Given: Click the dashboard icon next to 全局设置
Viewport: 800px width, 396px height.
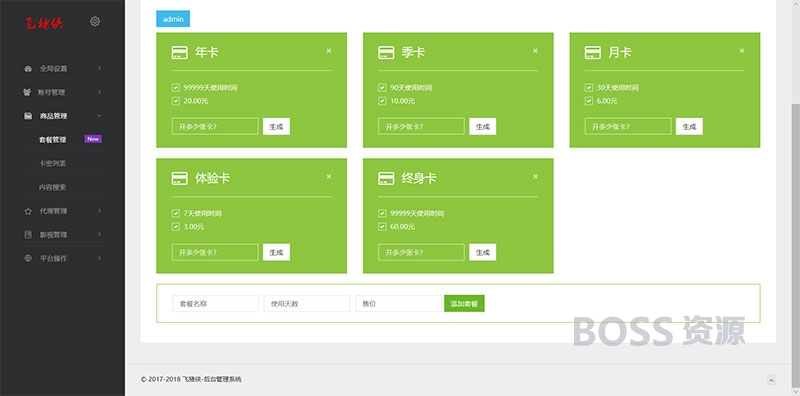Looking at the screenshot, I should [28, 68].
